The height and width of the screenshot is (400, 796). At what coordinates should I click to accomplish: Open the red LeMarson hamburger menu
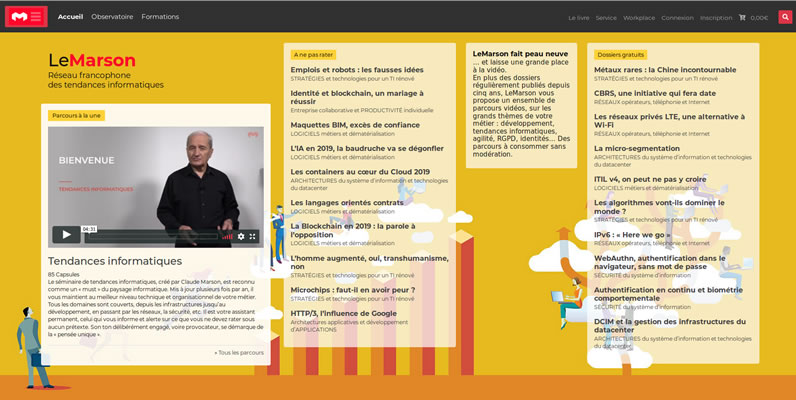(x=26, y=17)
